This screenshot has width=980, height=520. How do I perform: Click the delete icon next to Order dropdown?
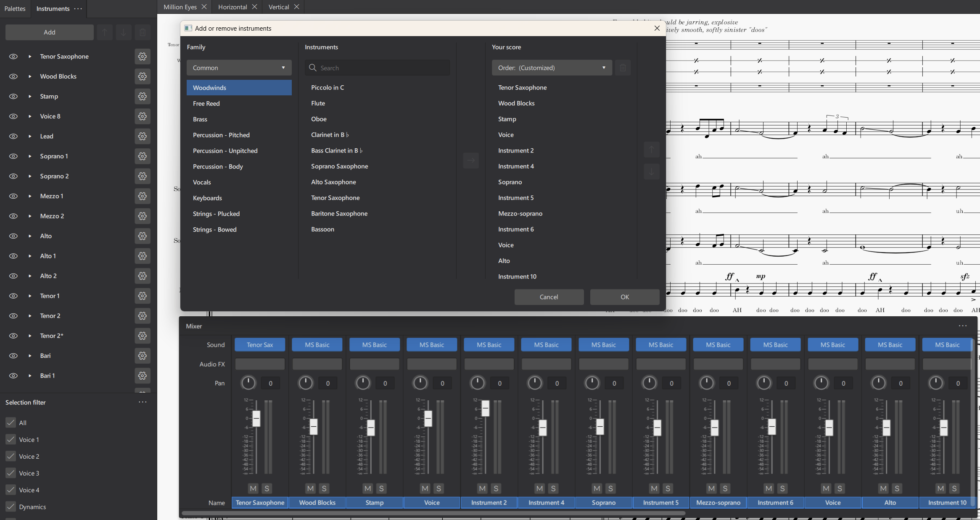[x=623, y=68]
